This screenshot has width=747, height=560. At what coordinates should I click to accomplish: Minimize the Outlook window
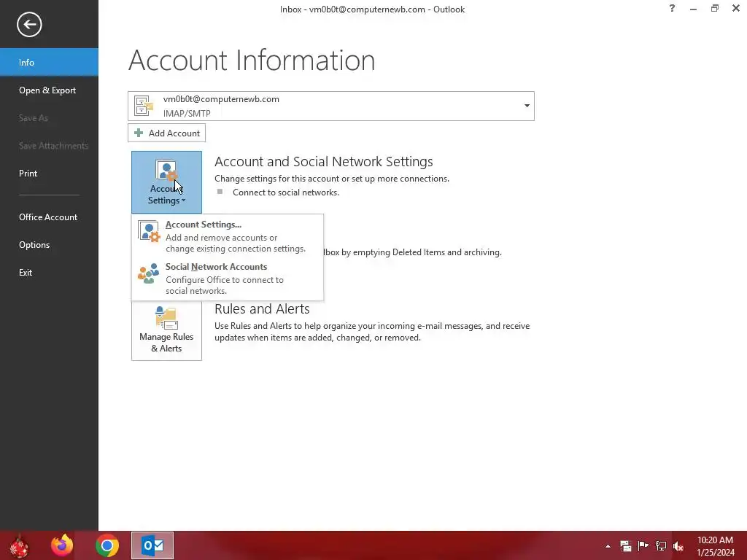click(693, 9)
